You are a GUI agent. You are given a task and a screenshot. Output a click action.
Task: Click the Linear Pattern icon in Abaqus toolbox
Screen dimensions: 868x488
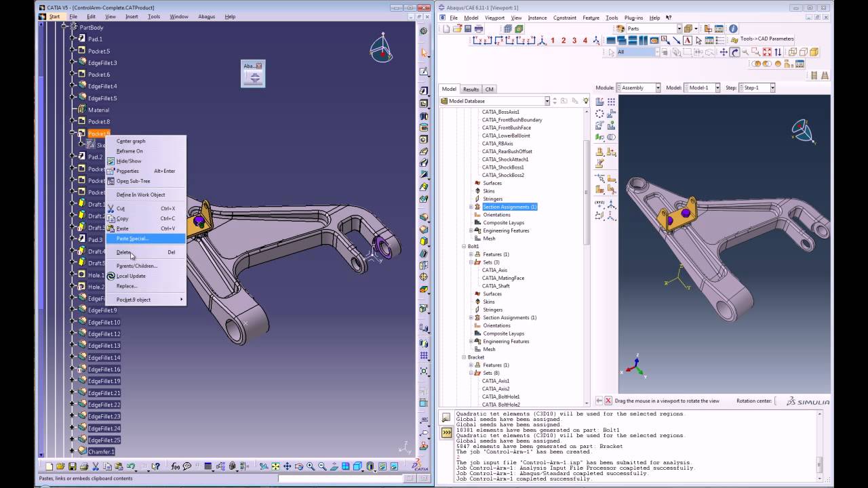click(611, 101)
